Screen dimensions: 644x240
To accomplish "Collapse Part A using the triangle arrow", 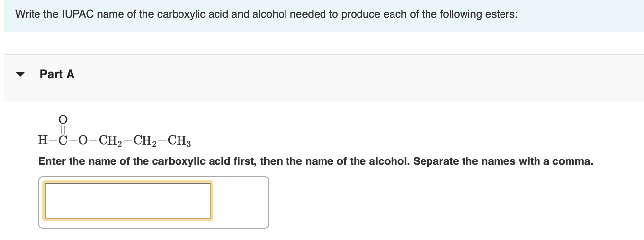I will 20,75.
